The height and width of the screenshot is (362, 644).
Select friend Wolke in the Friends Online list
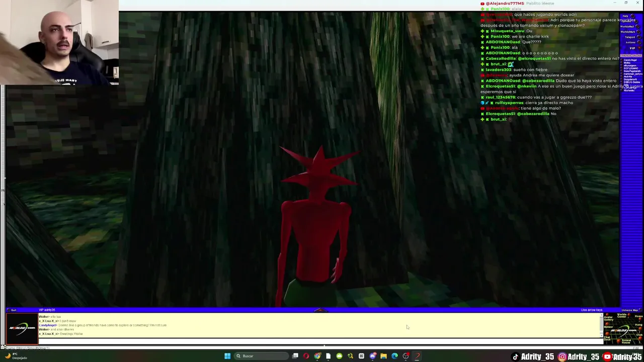point(627,63)
